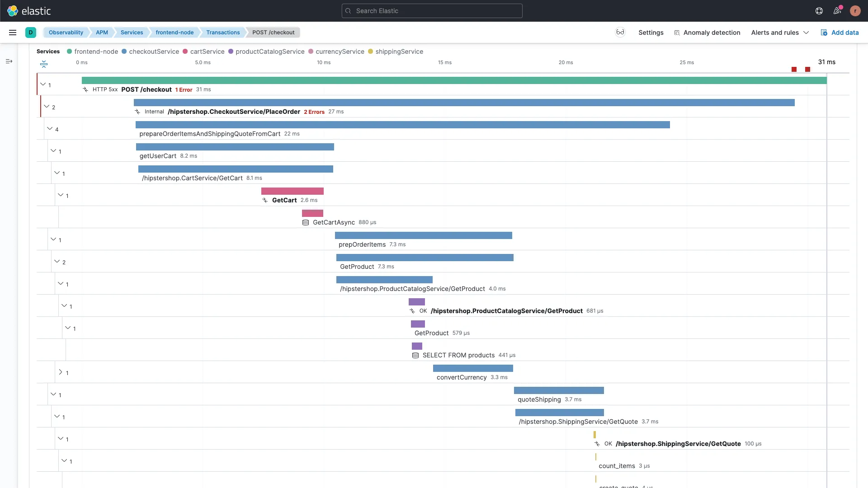Click the Anomaly detection icon in toolbar

677,32
